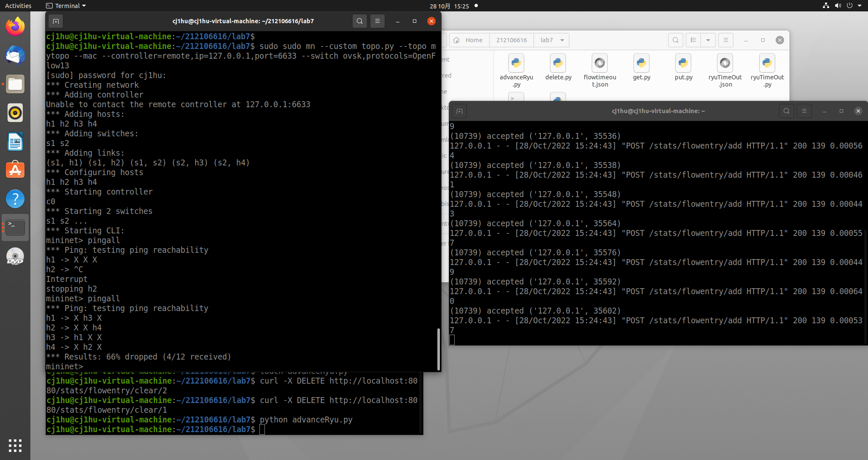Open Terminal app menu in top bar
Viewport: 868px width, 460px height.
point(66,6)
